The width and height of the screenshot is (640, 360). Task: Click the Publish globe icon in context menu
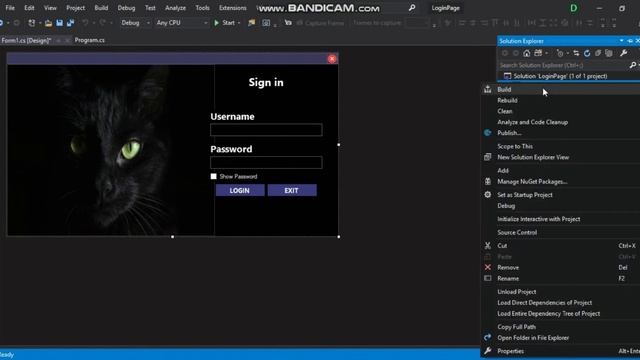click(487, 133)
